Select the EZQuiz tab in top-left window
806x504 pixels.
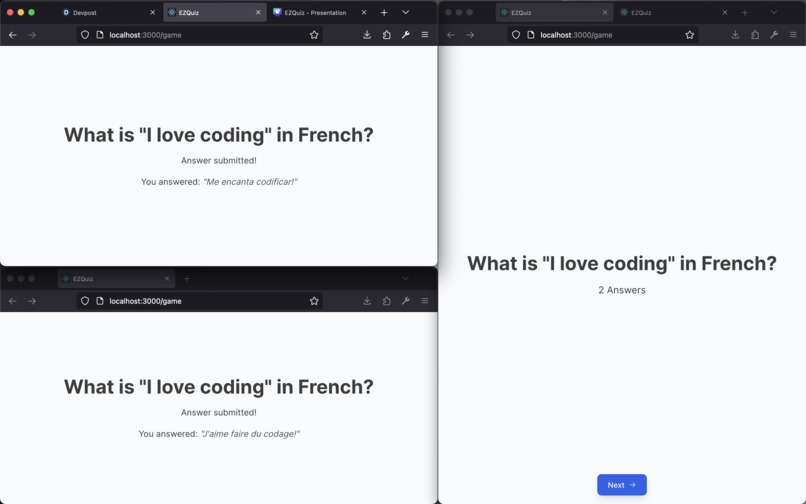click(214, 12)
